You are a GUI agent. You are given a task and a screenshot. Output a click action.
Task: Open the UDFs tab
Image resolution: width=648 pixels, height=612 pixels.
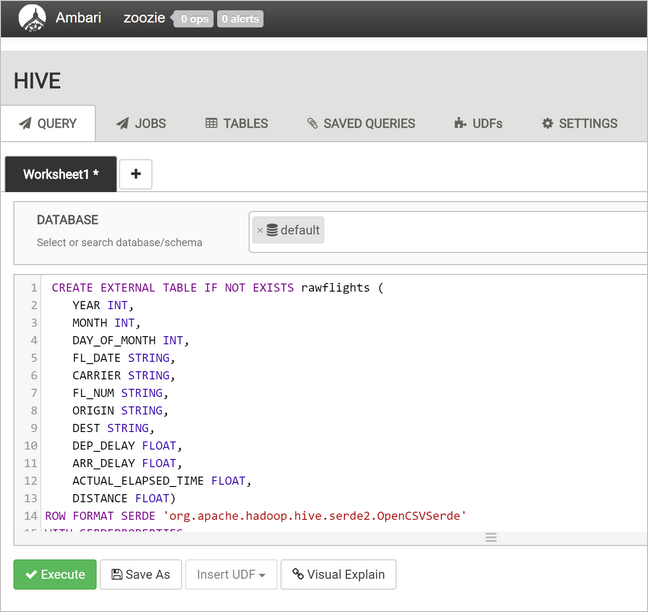pos(477,123)
